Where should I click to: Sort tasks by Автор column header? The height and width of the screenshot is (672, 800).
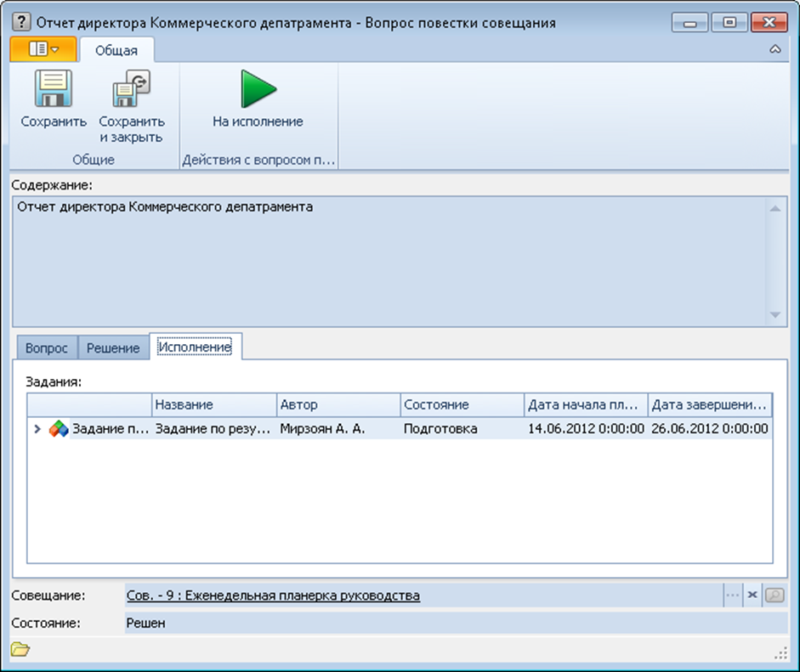tap(338, 404)
